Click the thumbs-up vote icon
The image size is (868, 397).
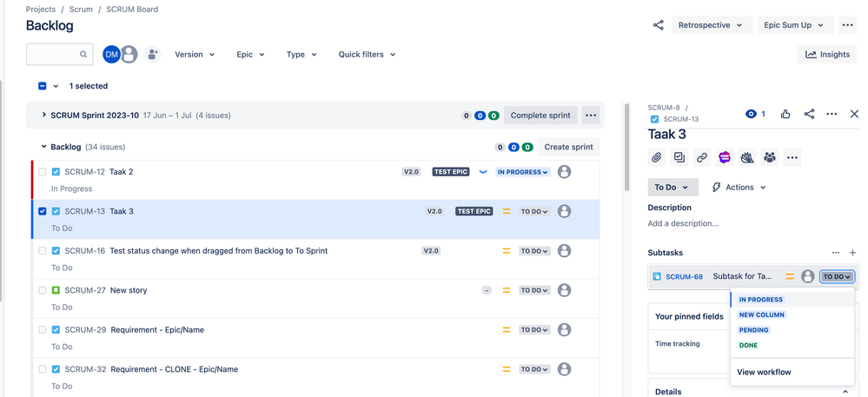(785, 114)
